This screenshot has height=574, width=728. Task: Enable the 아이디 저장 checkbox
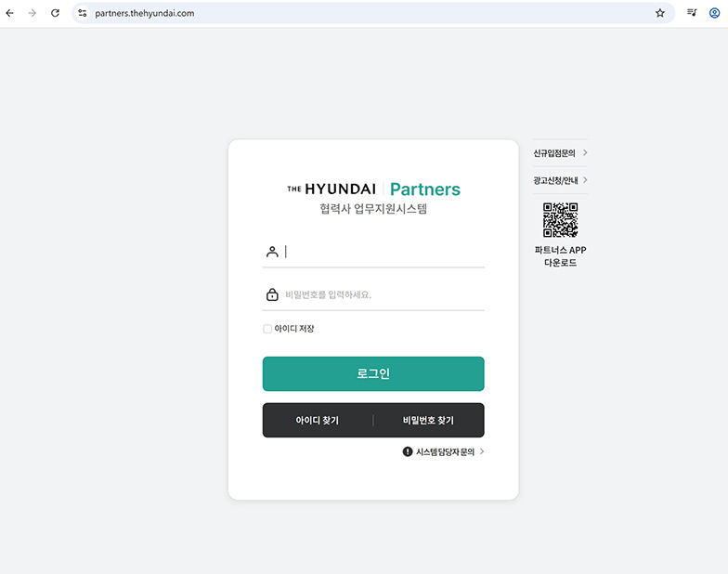[267, 329]
